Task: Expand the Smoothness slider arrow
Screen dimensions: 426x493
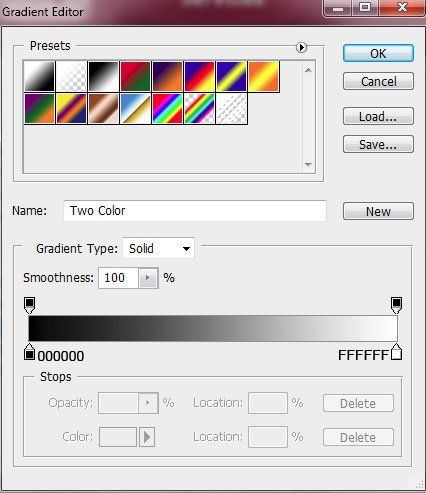Action: click(148, 278)
